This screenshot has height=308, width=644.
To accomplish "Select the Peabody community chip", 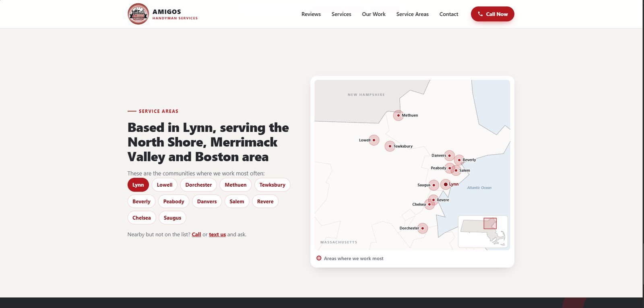I will [x=173, y=202].
